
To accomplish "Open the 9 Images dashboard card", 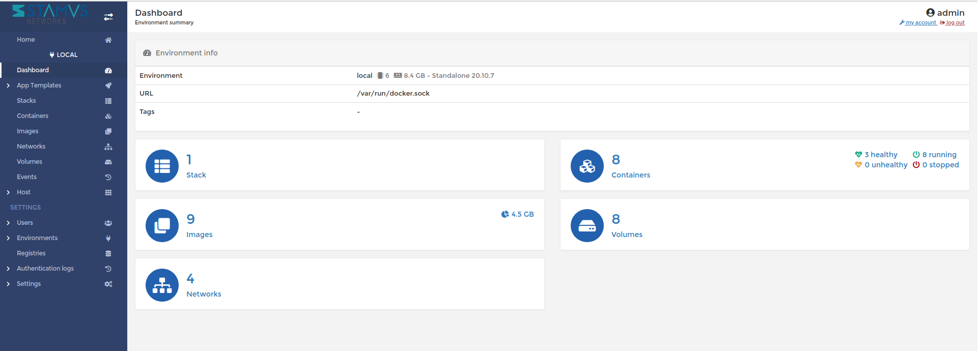I will click(x=340, y=224).
